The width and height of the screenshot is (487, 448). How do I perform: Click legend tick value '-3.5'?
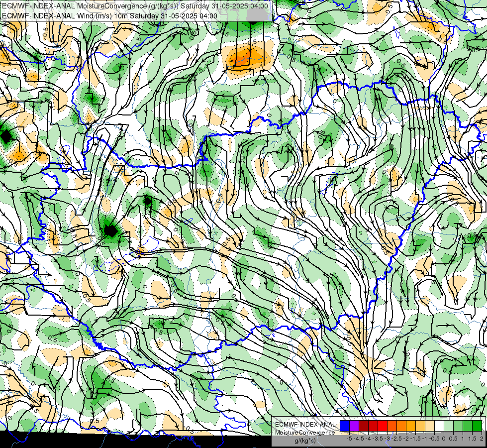[378, 439]
